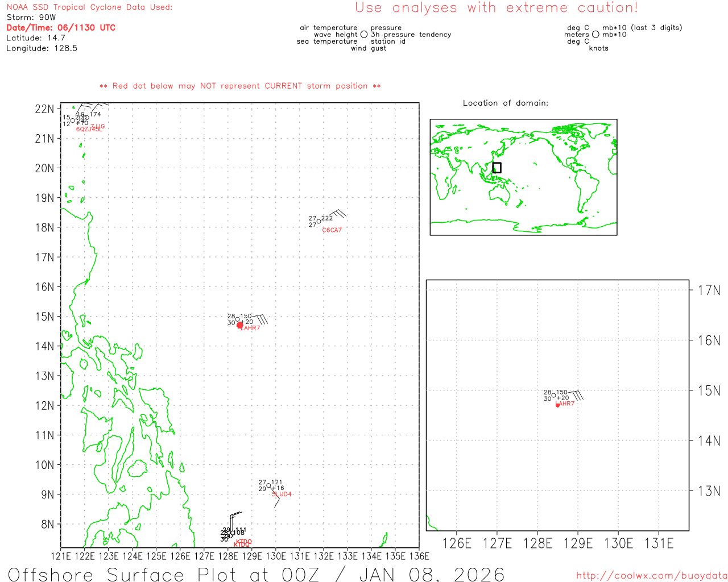Click the world locator map thumbnail
The image size is (728, 582).
pyautogui.click(x=523, y=177)
